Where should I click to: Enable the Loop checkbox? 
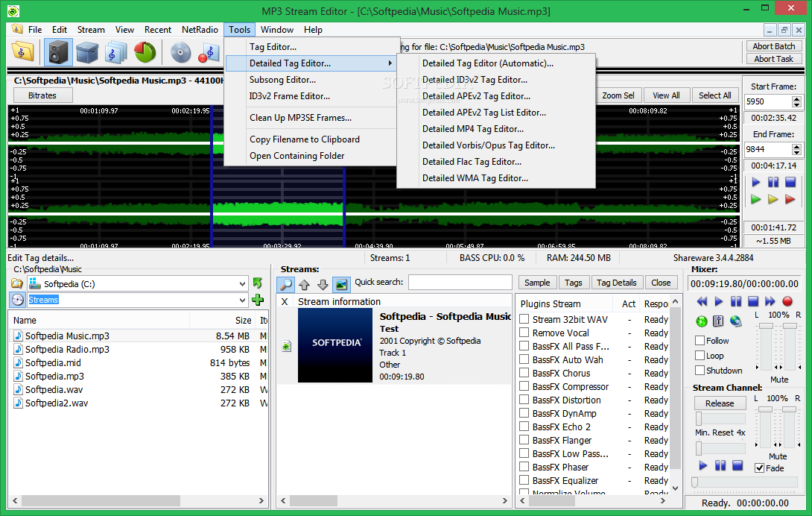(x=700, y=356)
